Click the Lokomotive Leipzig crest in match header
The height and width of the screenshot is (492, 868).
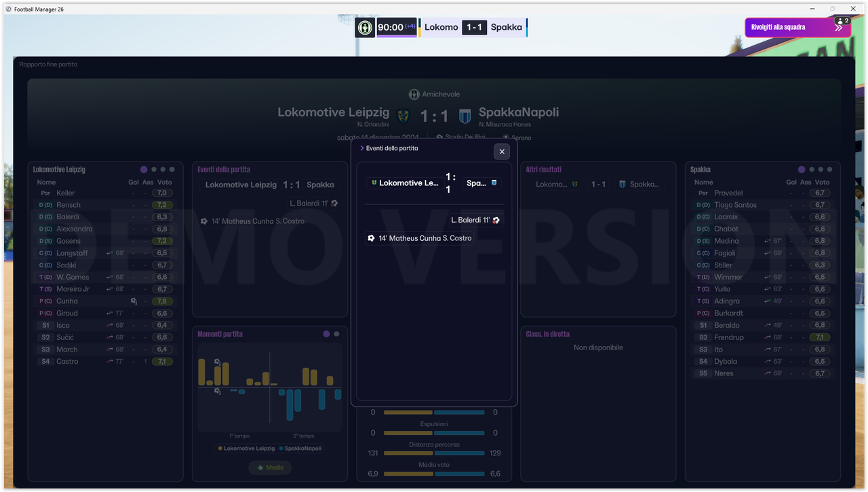(x=403, y=116)
